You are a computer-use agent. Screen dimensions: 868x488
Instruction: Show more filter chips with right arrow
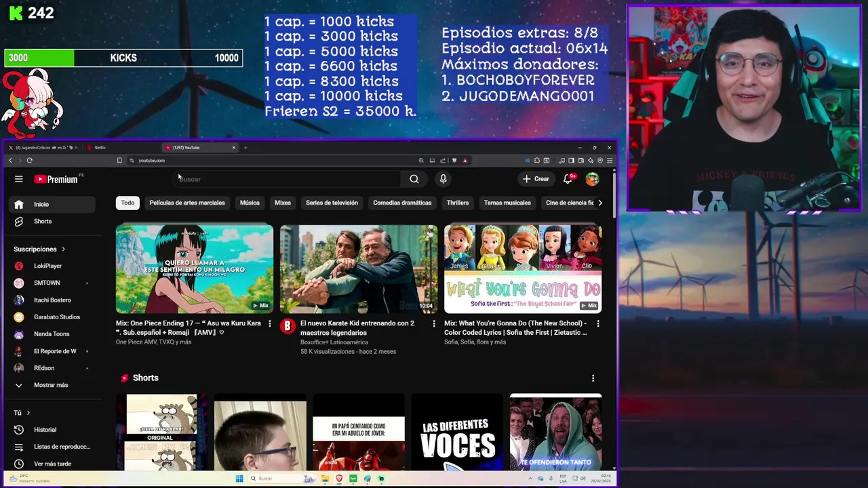pyautogui.click(x=599, y=203)
